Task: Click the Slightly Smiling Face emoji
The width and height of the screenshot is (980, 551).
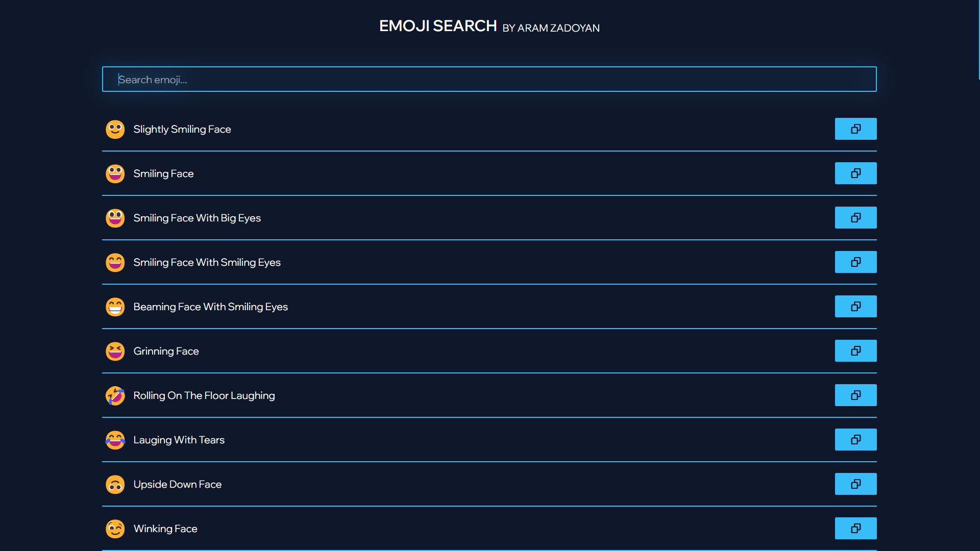Action: (116, 129)
